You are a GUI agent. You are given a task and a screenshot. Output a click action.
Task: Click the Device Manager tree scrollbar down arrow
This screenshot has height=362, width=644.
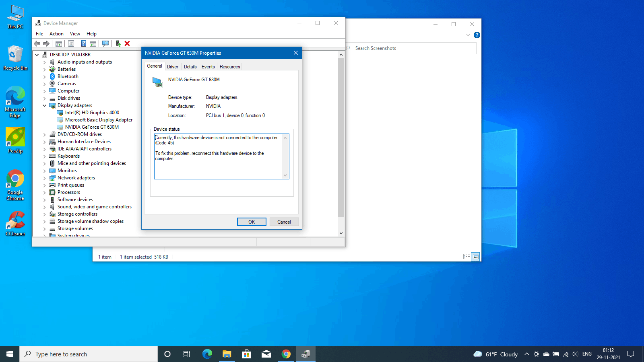(x=341, y=233)
